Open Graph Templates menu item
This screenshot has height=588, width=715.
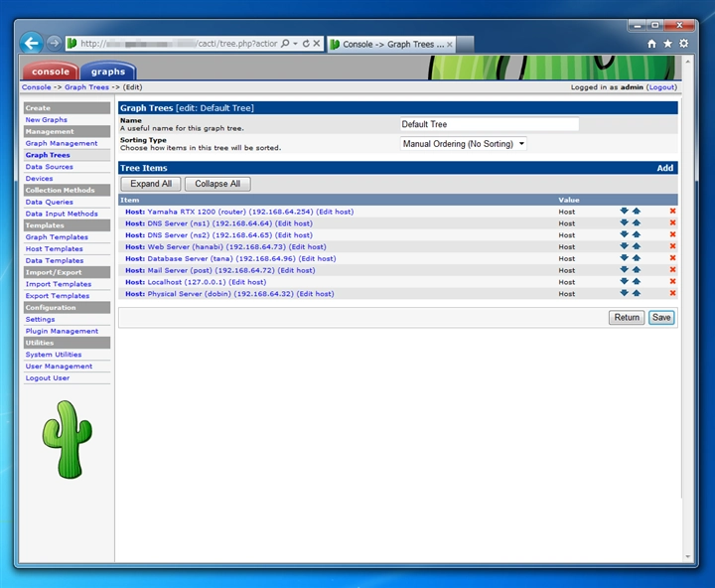click(57, 237)
